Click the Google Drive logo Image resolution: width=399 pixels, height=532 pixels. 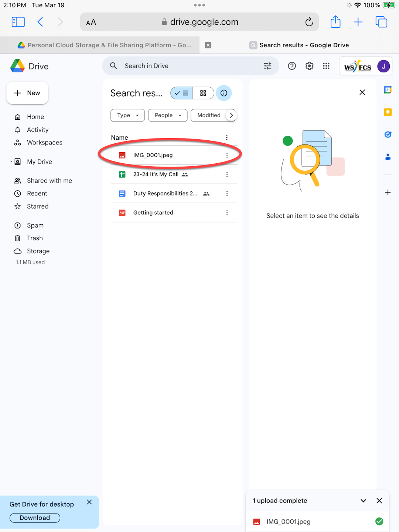pos(29,66)
